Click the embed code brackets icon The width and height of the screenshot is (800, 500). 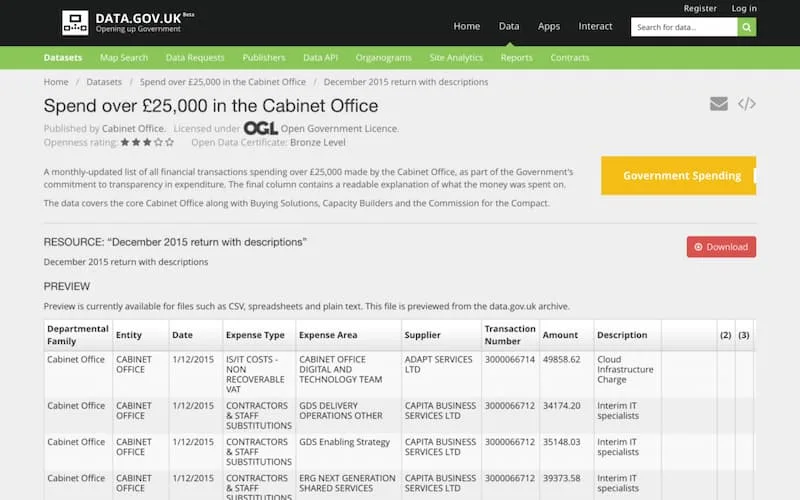[747, 104]
